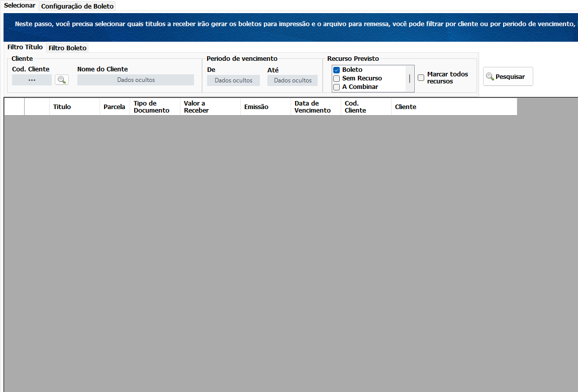This screenshot has width=578, height=392.
Task: Click the Tipo de Documento column header
Action: coord(155,107)
